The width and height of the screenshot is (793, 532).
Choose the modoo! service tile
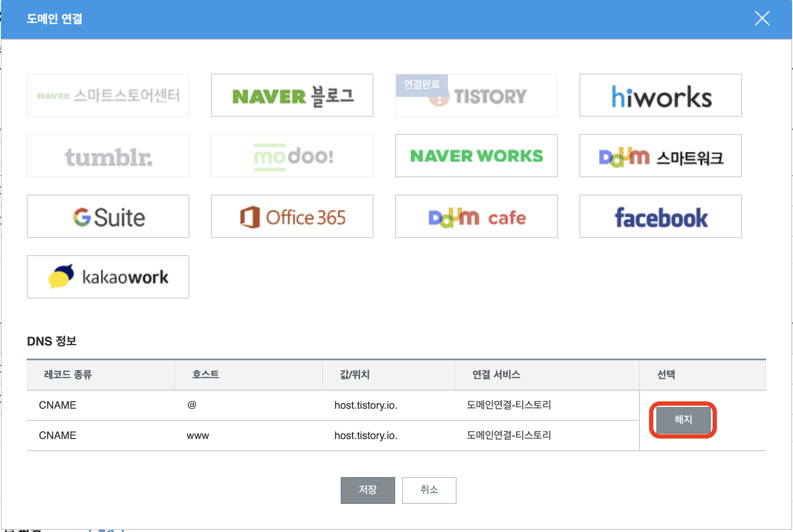[292, 156]
